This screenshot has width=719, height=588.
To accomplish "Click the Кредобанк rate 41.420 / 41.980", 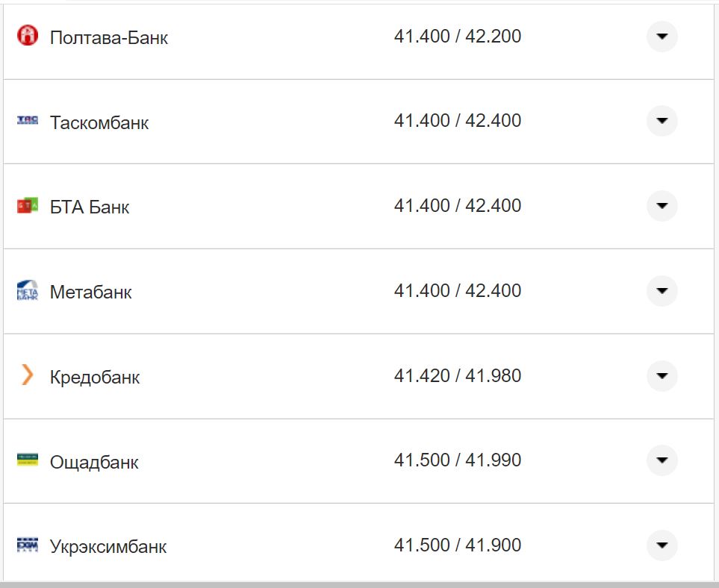I will coord(458,375).
